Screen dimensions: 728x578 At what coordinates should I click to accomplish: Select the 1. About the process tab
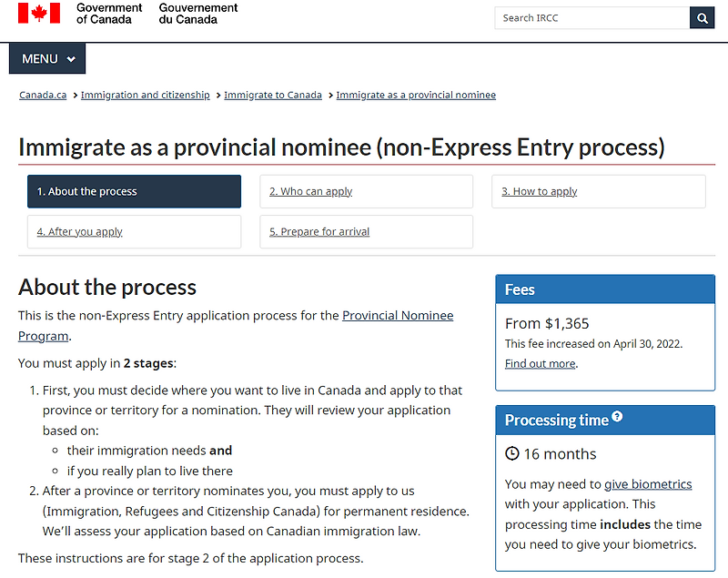(x=134, y=191)
